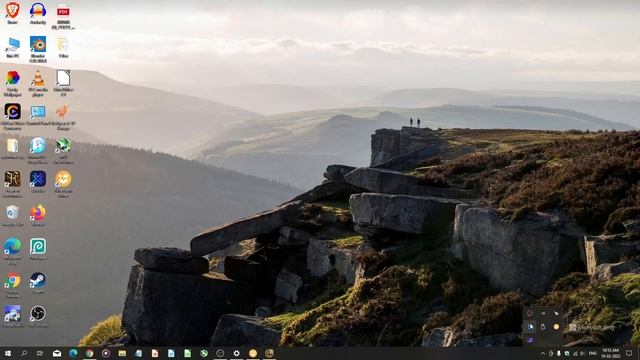Open Task View on the taskbar

[x=40, y=353]
